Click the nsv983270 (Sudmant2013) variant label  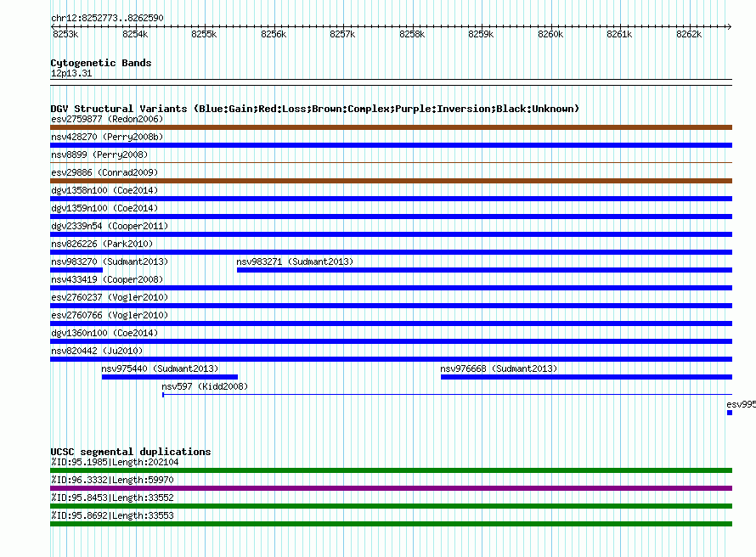pos(110,262)
